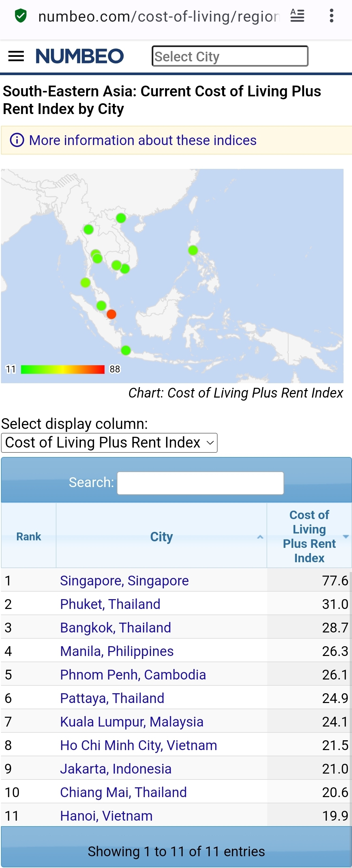The width and height of the screenshot is (352, 868).
Task: Sort by Cost of Living Plus Rent Index
Action: (309, 536)
